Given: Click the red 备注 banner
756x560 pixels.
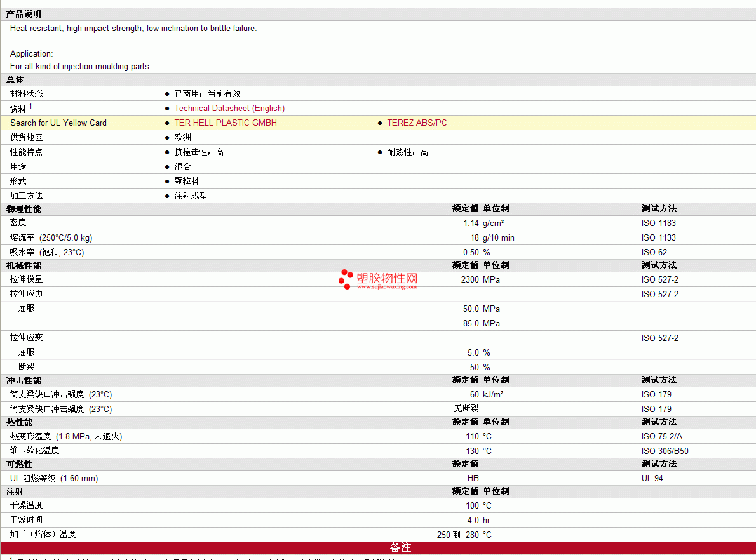Looking at the screenshot, I should pos(400,548).
